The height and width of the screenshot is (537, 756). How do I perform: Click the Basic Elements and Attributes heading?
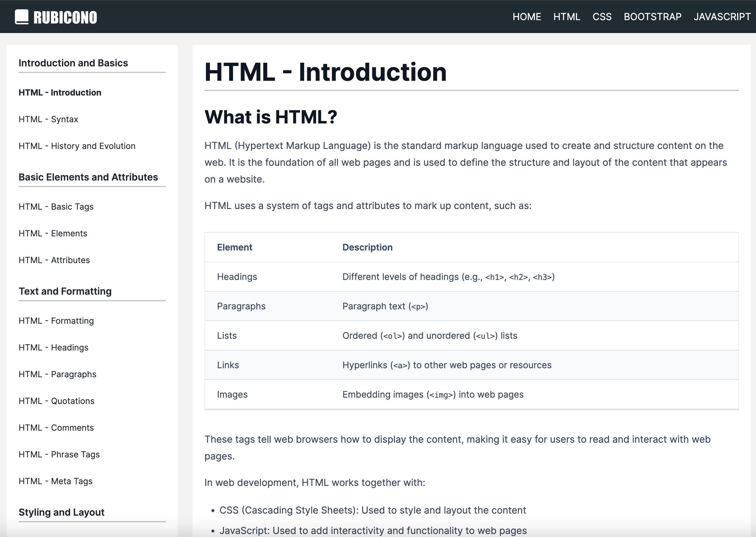88,177
